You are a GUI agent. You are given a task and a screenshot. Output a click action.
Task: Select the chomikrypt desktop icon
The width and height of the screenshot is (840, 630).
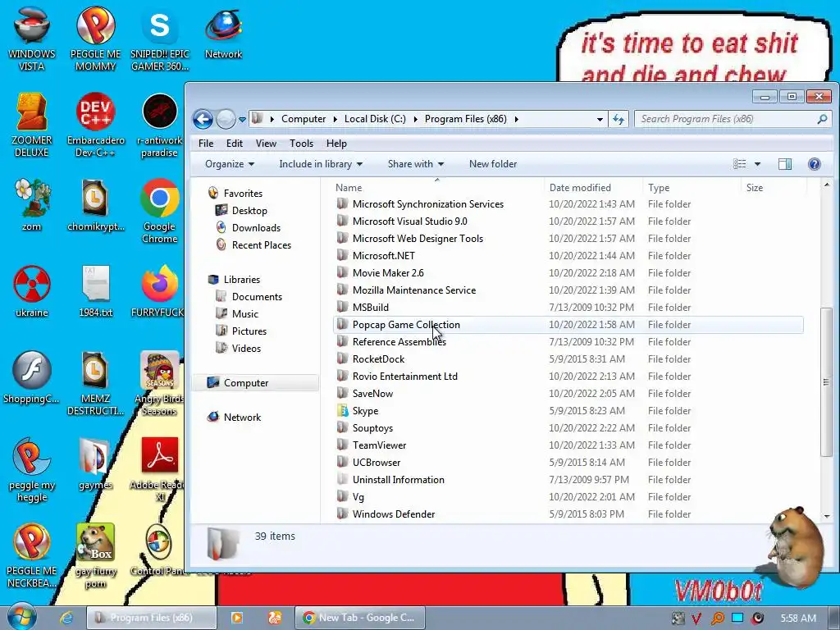click(x=95, y=204)
